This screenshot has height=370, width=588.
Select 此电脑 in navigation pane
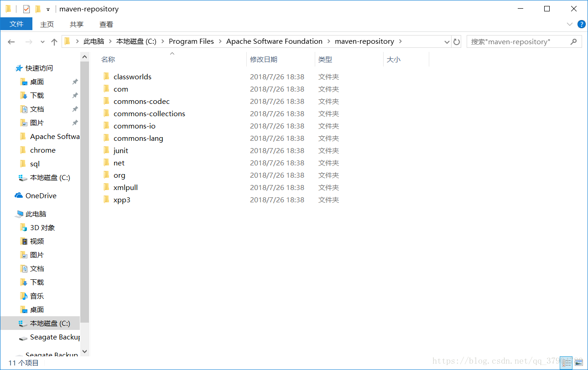click(31, 214)
